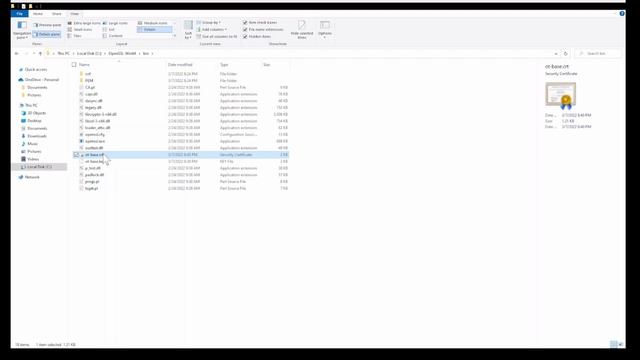The width and height of the screenshot is (640, 360).
Task: Choose List layout
Action: pos(109,29)
